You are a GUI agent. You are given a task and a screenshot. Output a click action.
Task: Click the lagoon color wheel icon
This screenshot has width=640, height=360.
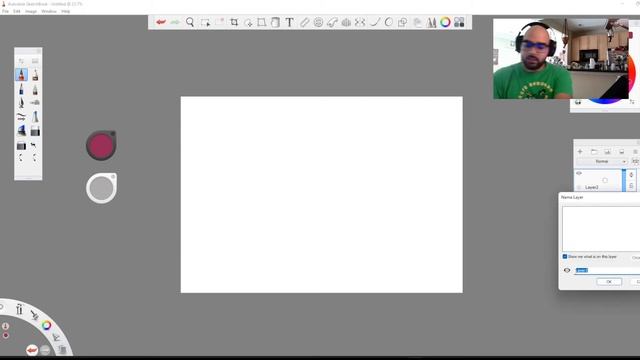(x=46, y=325)
